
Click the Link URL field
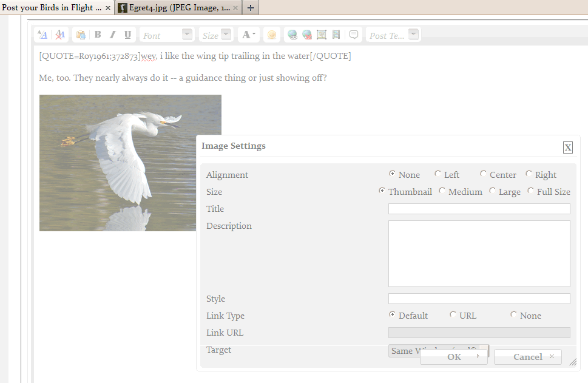479,333
